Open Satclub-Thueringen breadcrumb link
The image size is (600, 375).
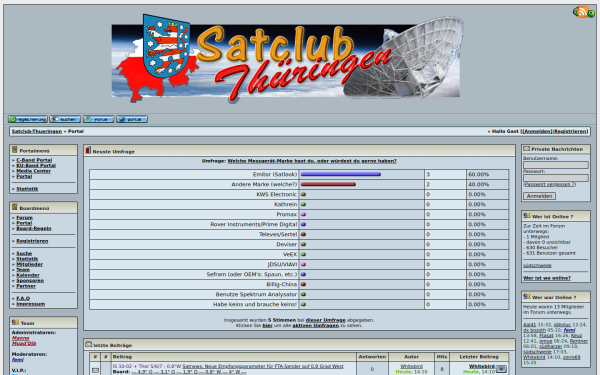tap(37, 131)
